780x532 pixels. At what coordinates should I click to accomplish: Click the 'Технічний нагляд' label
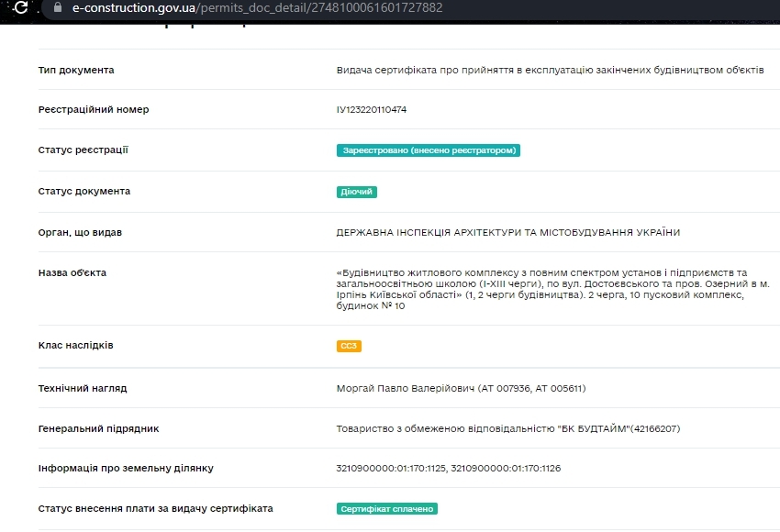83,388
